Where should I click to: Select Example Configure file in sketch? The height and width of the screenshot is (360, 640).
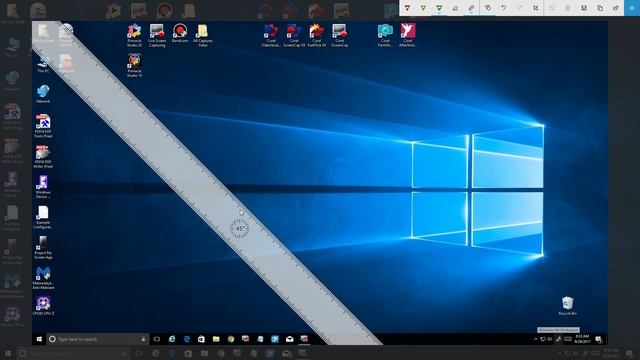(43, 217)
